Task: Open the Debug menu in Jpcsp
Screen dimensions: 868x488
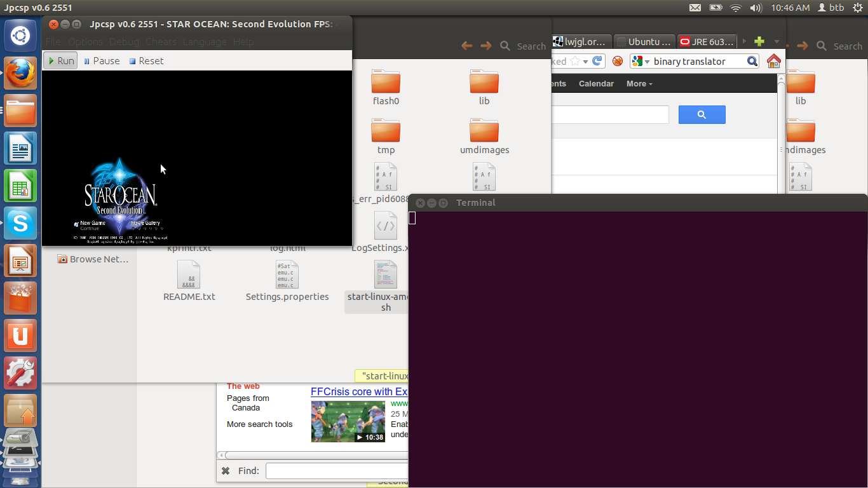Action: tap(124, 42)
